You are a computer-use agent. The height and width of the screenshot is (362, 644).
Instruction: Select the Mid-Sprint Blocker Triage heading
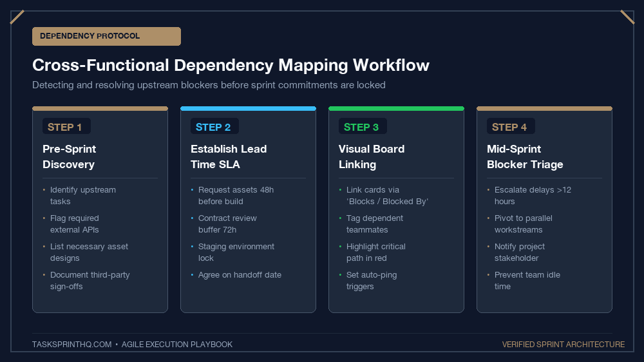(x=525, y=157)
